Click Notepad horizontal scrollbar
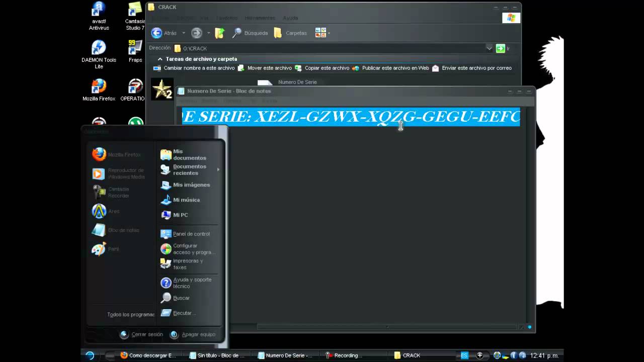The height and width of the screenshot is (362, 644). click(387, 327)
